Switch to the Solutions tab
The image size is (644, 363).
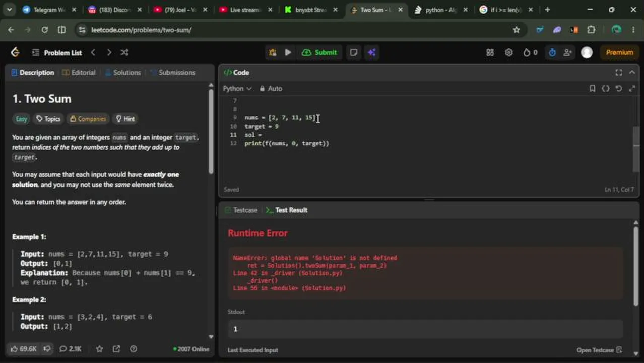[122, 73]
